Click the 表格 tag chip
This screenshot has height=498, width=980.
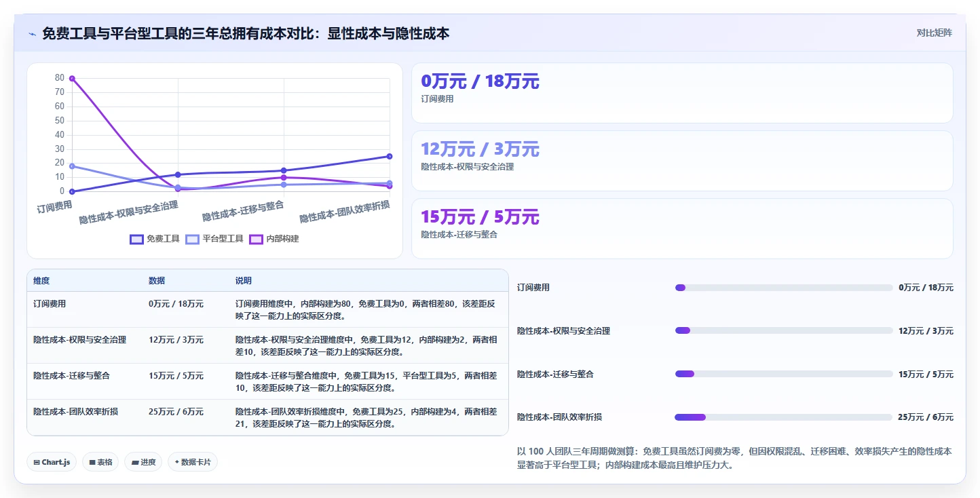tap(100, 462)
